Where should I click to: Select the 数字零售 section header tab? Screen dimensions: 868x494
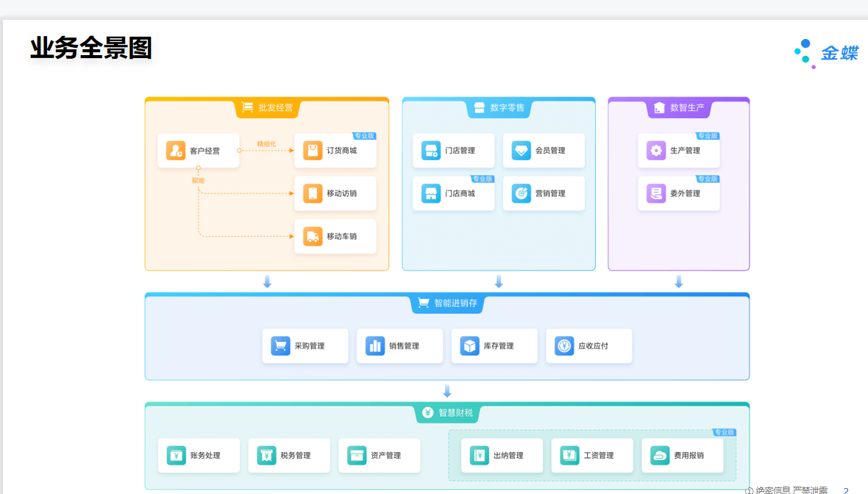click(x=499, y=108)
